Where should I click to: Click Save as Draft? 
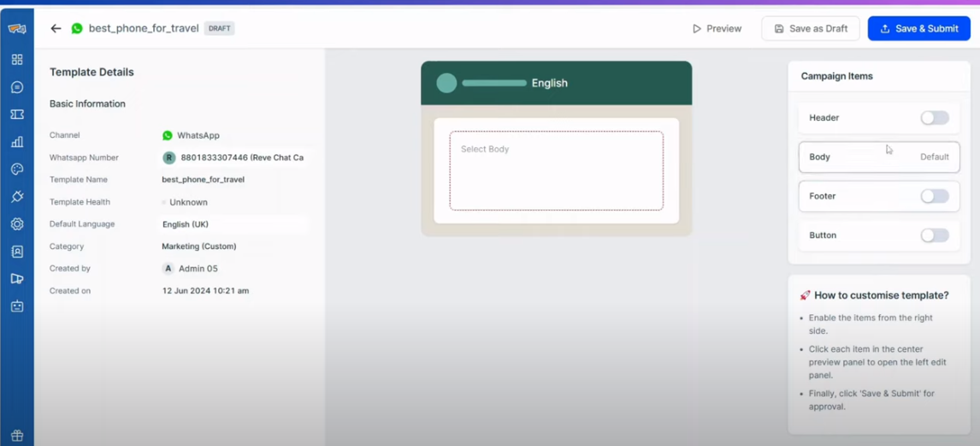810,28
